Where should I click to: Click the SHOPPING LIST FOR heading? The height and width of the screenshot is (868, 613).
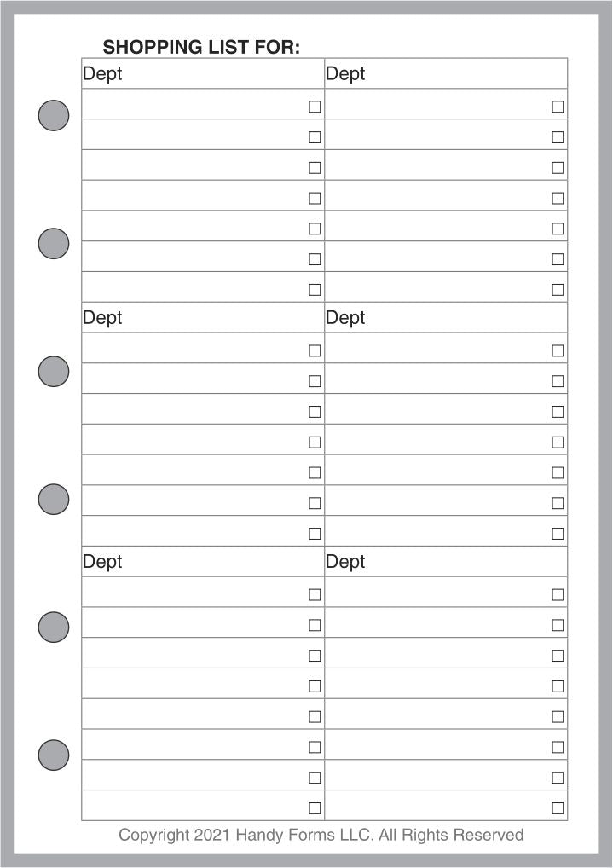click(201, 48)
